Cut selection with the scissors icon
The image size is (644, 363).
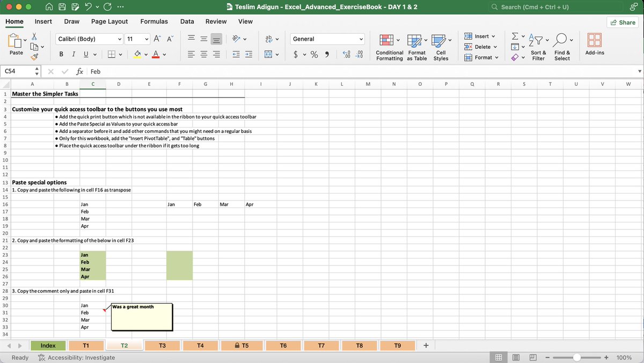(34, 36)
